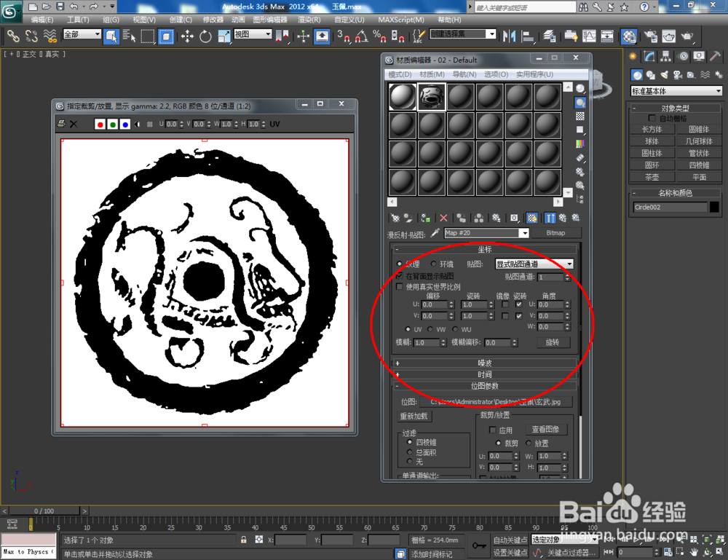Toggle the blue channel button
The height and width of the screenshot is (560, 728).
125,124
